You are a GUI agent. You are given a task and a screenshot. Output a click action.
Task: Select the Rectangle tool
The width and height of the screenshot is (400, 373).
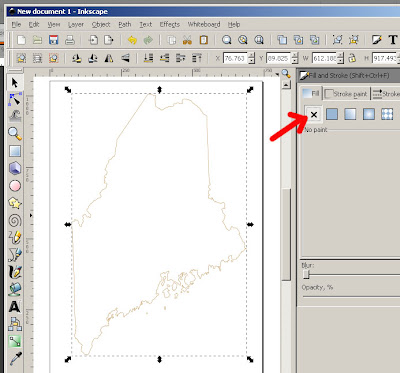15,151
